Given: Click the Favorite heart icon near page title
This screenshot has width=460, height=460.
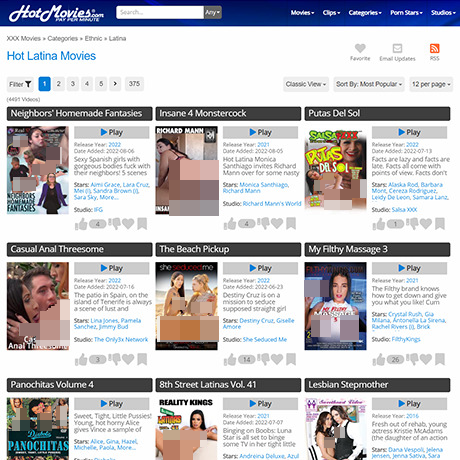Looking at the screenshot, I should point(360,48).
